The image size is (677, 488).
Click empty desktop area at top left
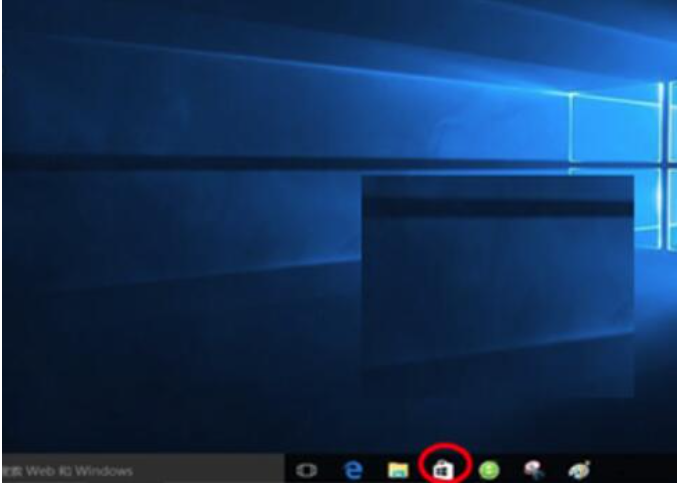pyautogui.click(x=60, y=50)
